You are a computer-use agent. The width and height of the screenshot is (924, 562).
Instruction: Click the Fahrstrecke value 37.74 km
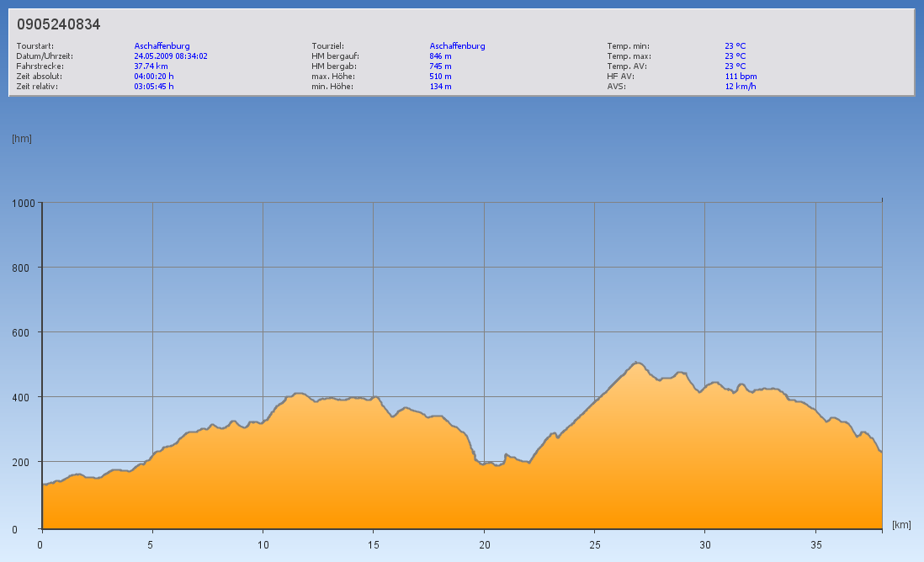(151, 66)
